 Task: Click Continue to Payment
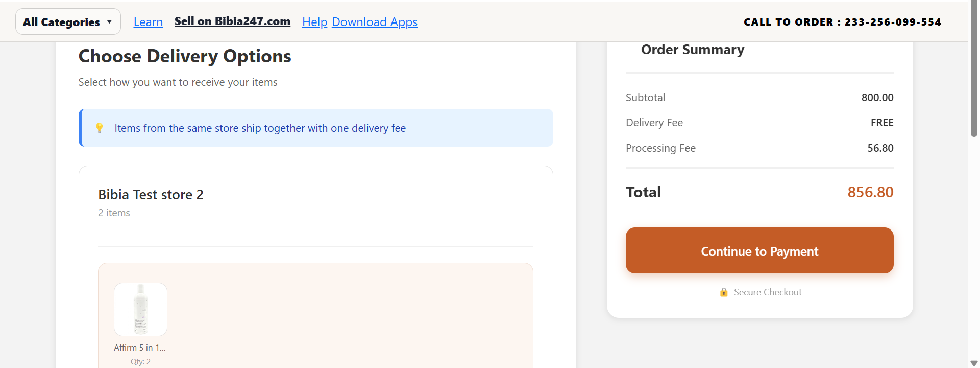point(759,250)
